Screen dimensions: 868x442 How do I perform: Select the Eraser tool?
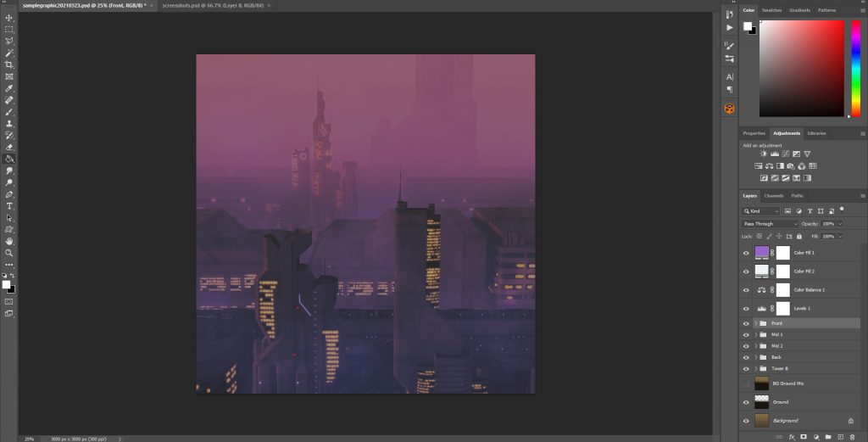tap(8, 148)
